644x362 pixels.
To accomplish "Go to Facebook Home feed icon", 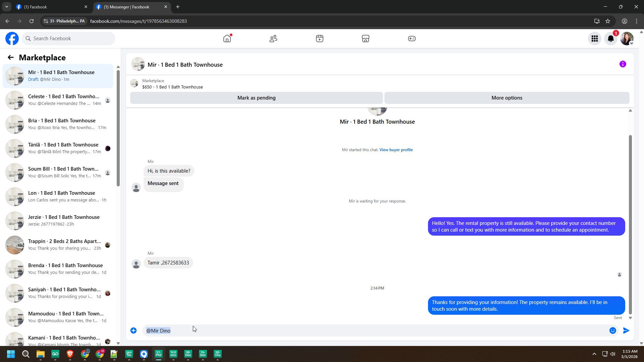I will [227, 39].
